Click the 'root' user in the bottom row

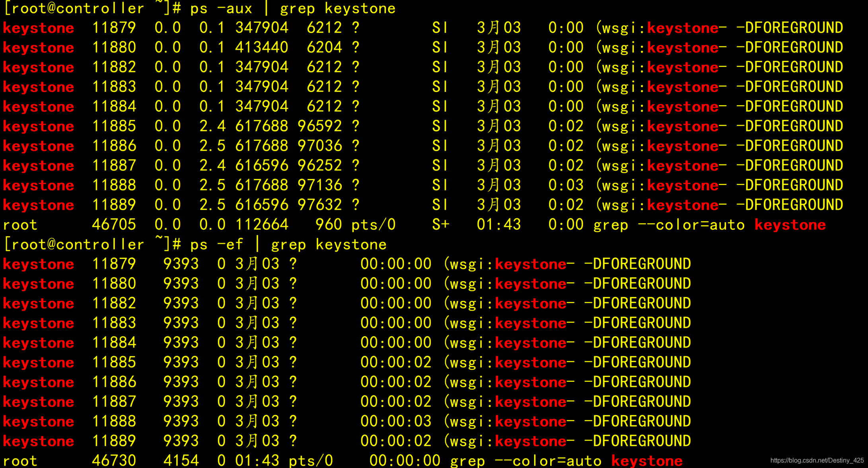point(20,460)
